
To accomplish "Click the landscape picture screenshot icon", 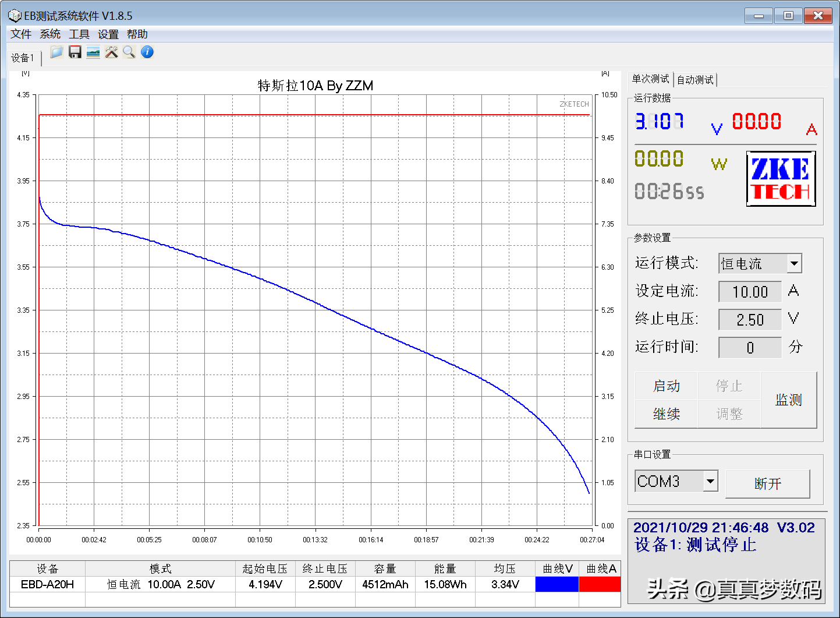I will tap(93, 52).
